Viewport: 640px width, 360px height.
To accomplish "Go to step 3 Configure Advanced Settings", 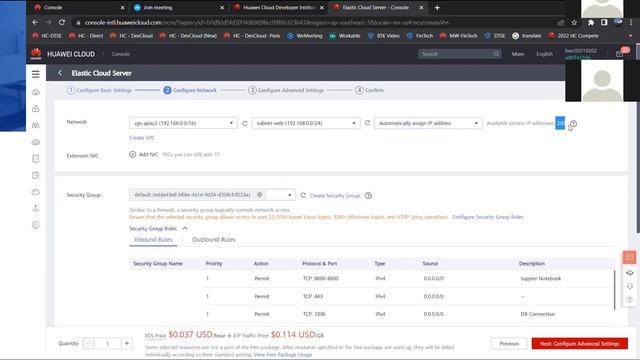I will click(x=286, y=90).
